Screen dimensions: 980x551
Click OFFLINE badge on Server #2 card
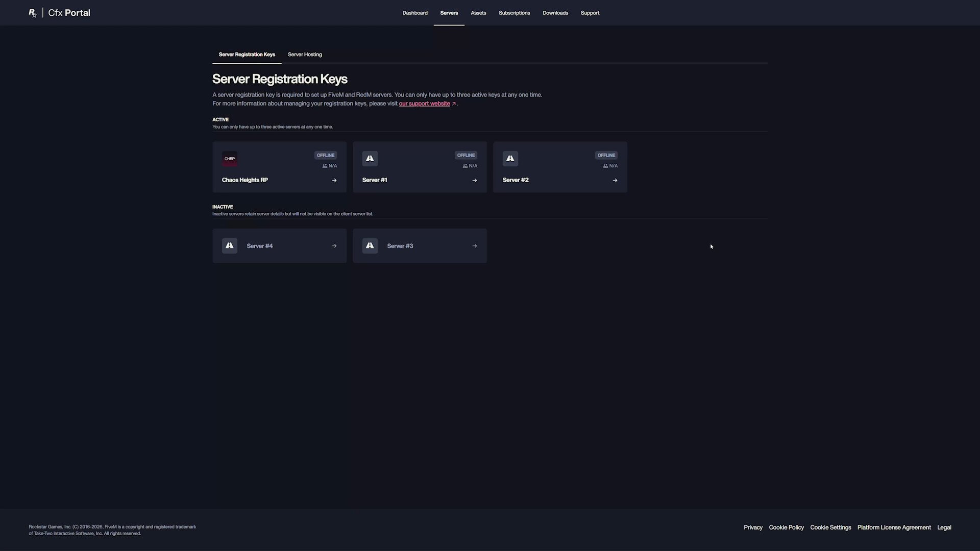coord(606,155)
